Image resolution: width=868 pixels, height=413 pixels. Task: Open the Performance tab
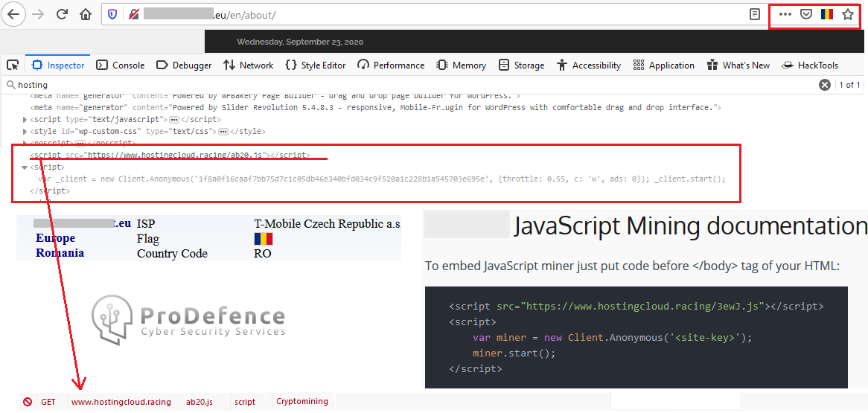[x=391, y=65]
